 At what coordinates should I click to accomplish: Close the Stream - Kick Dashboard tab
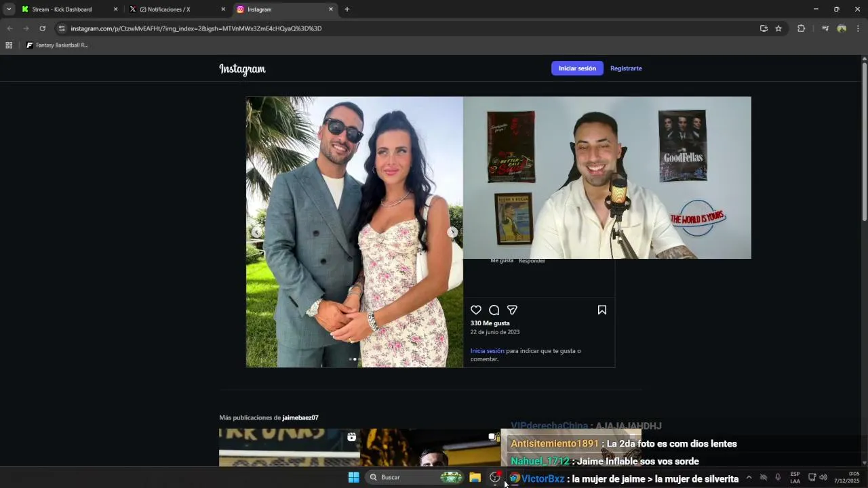pyautogui.click(x=115, y=9)
